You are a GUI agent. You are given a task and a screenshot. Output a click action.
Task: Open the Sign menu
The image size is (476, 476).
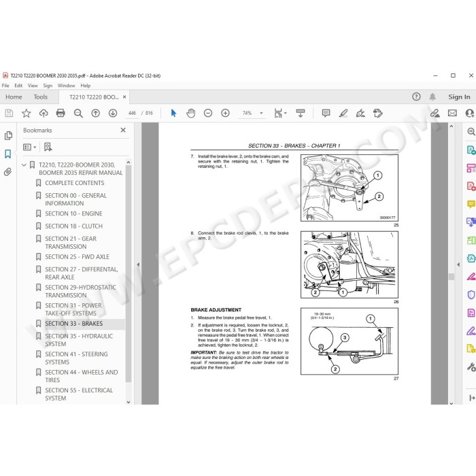(48, 86)
